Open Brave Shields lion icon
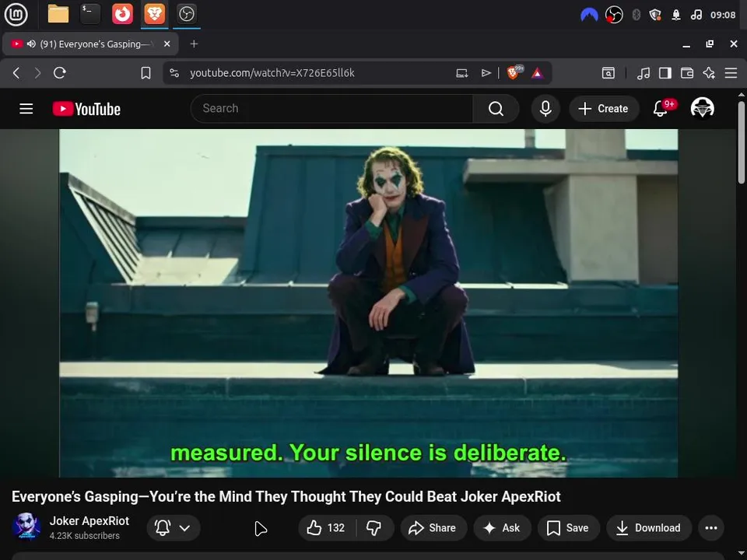The width and height of the screenshot is (747, 560). [514, 72]
